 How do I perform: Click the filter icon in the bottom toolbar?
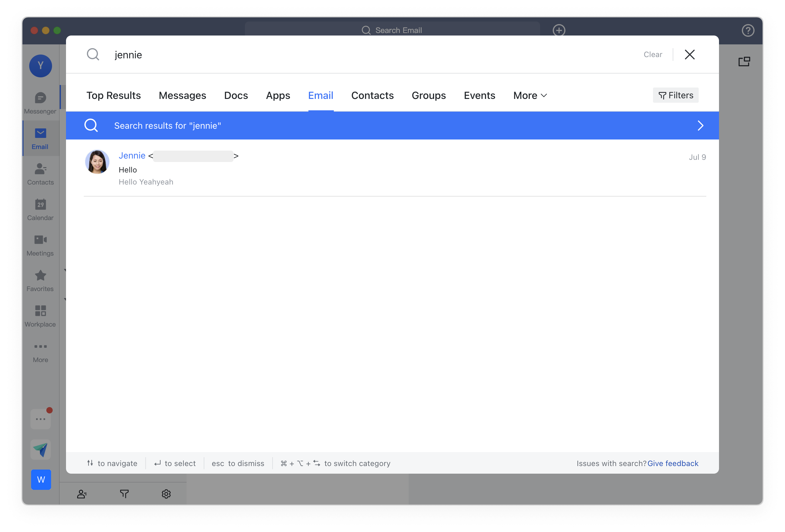[124, 494]
